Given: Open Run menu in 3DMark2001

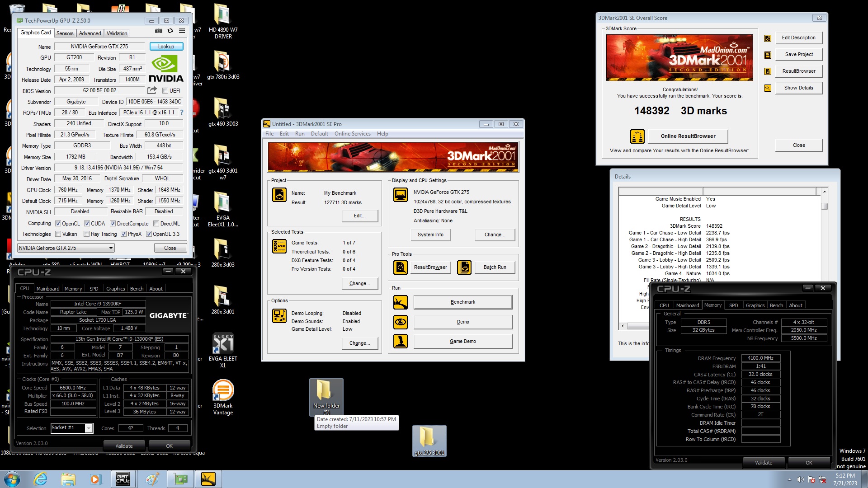Looking at the screenshot, I should click(300, 134).
